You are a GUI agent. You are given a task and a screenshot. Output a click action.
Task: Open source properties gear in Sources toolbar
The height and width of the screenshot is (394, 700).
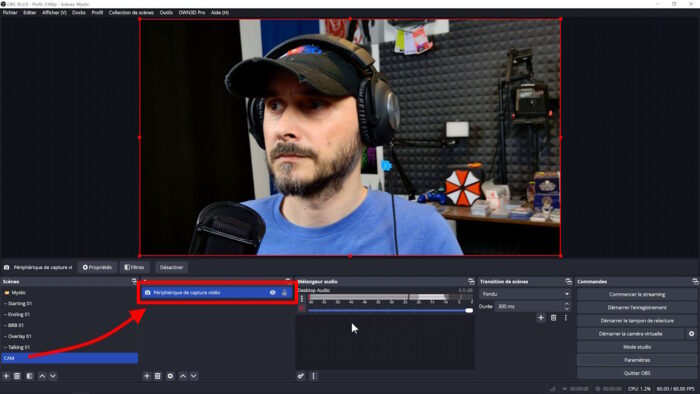click(170, 376)
